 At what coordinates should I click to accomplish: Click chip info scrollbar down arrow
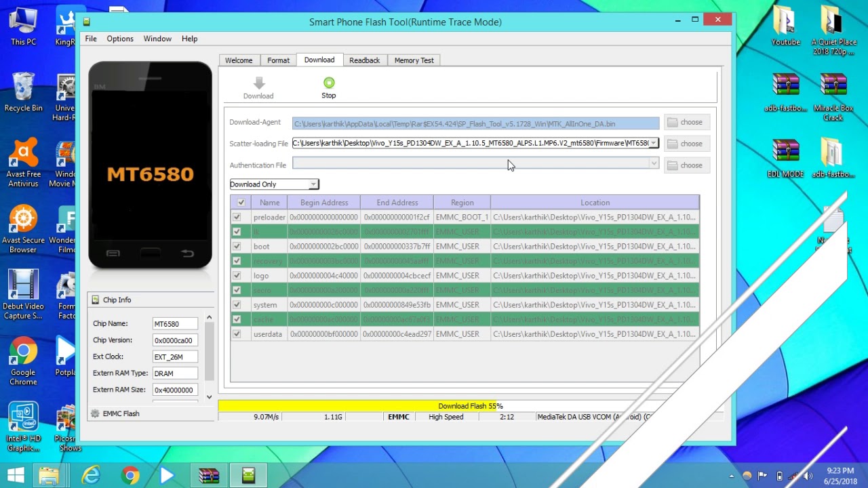click(209, 397)
